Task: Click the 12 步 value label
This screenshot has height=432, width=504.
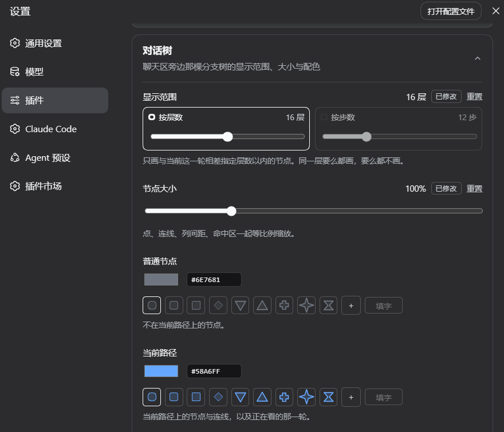Action: tap(467, 117)
